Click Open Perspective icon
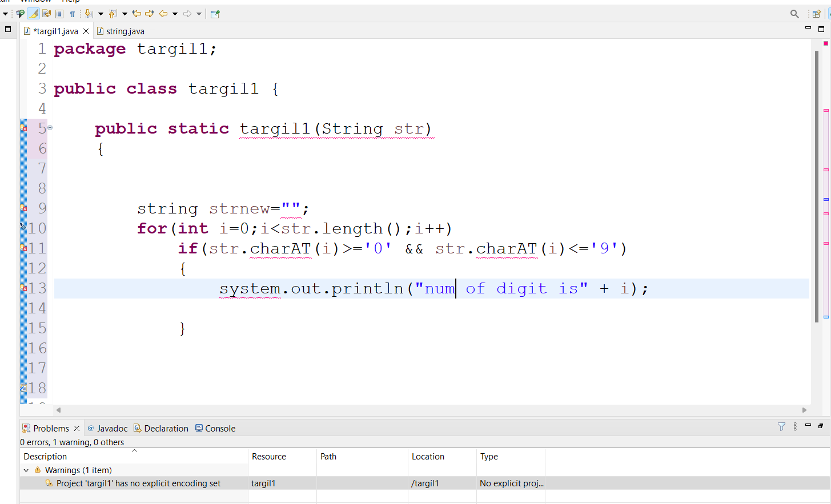 pos(817,14)
